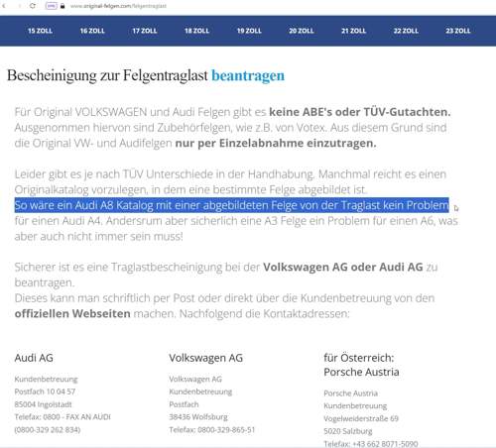This screenshot has height=448, width=496.
Task: Click the "für Österreich:" heading
Action: point(359,358)
